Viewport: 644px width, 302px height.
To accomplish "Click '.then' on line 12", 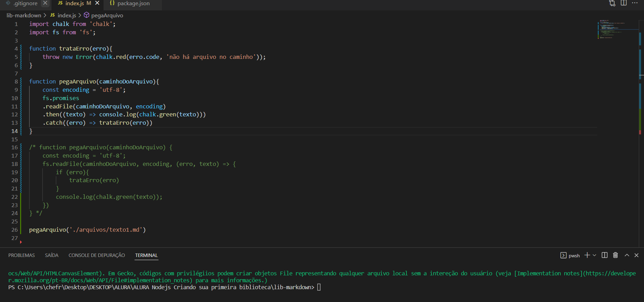I will [51, 114].
